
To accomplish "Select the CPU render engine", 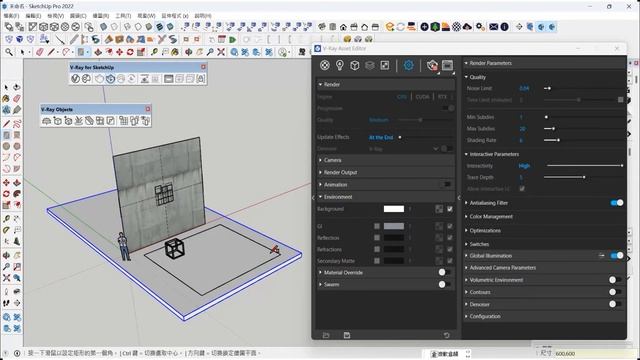I will pyautogui.click(x=402, y=97).
